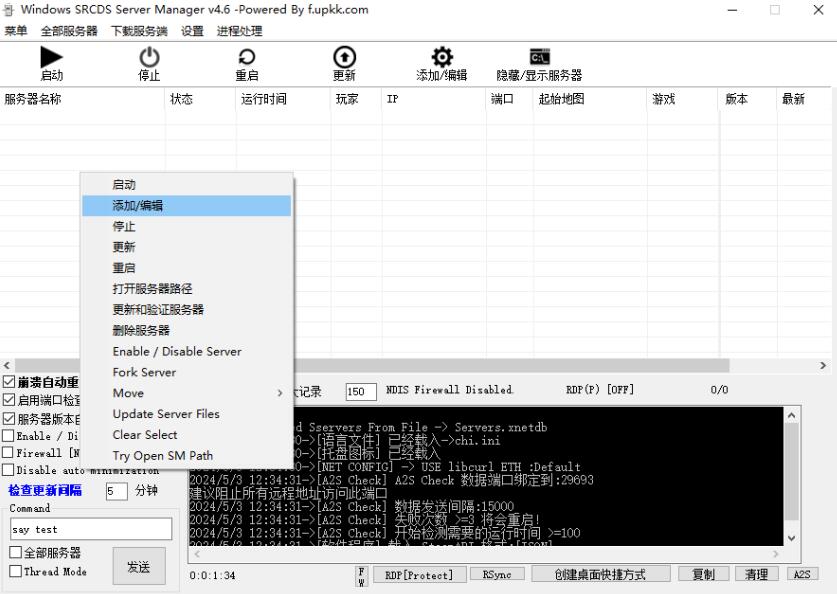Screen dimensions: 837x594
Task: Click the 检查更新间隔 blue label
Action: (x=45, y=490)
